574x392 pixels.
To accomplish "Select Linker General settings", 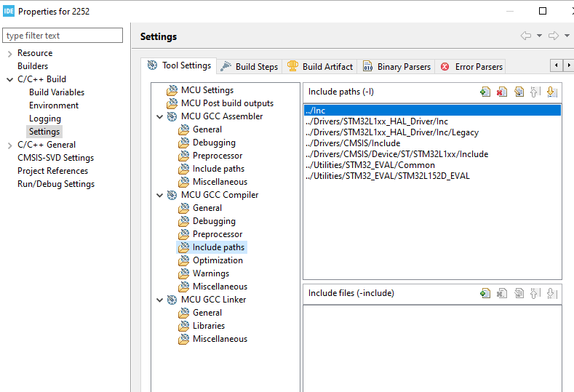I will click(x=207, y=313).
